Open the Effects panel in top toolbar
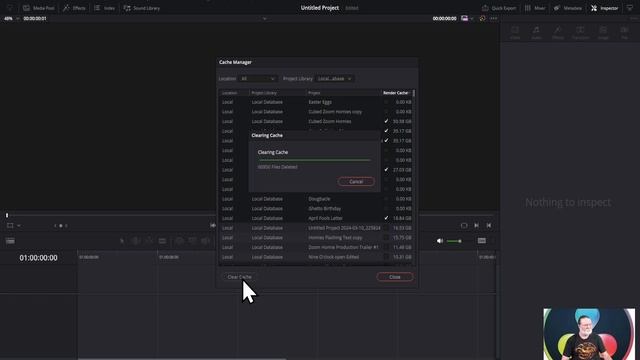Viewport: 640px width, 360px height. tap(74, 8)
